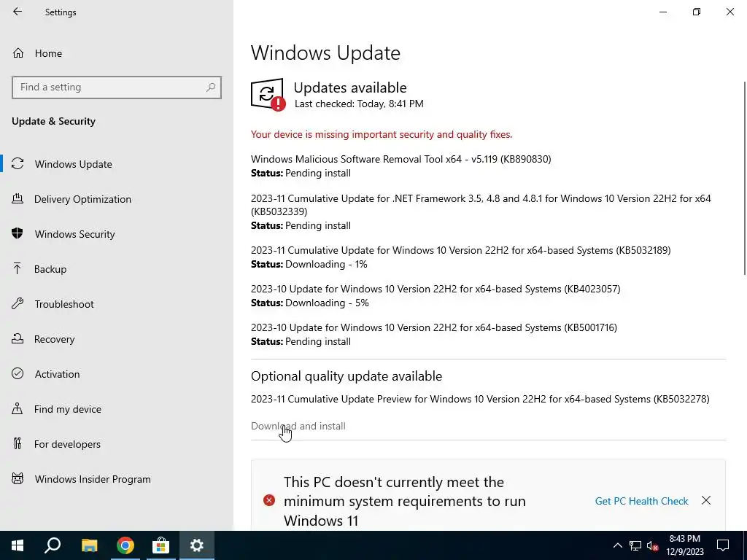Image resolution: width=747 pixels, height=560 pixels.
Task: Click the Last checked: Today, 8:41 PM text
Action: [x=359, y=104]
